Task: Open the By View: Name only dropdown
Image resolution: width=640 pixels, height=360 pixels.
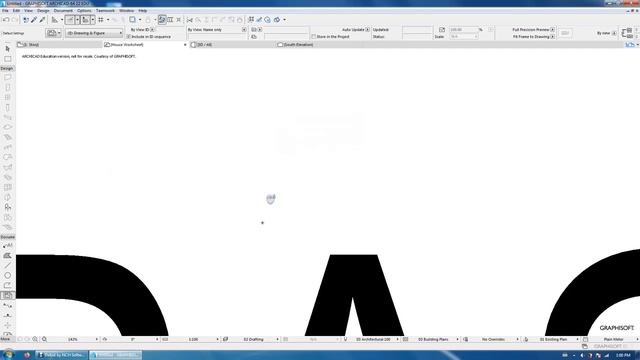Action: [x=244, y=30]
